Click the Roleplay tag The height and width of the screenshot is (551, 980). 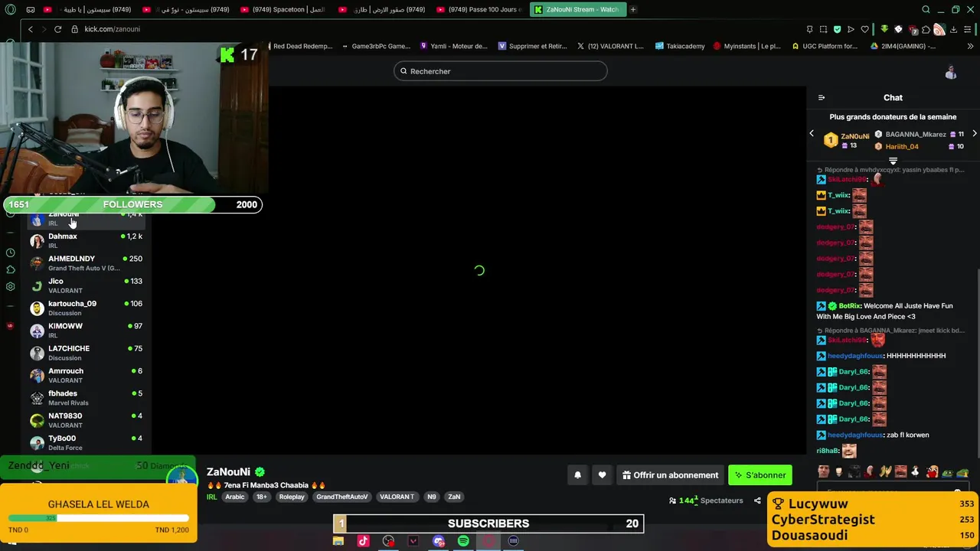coord(292,497)
